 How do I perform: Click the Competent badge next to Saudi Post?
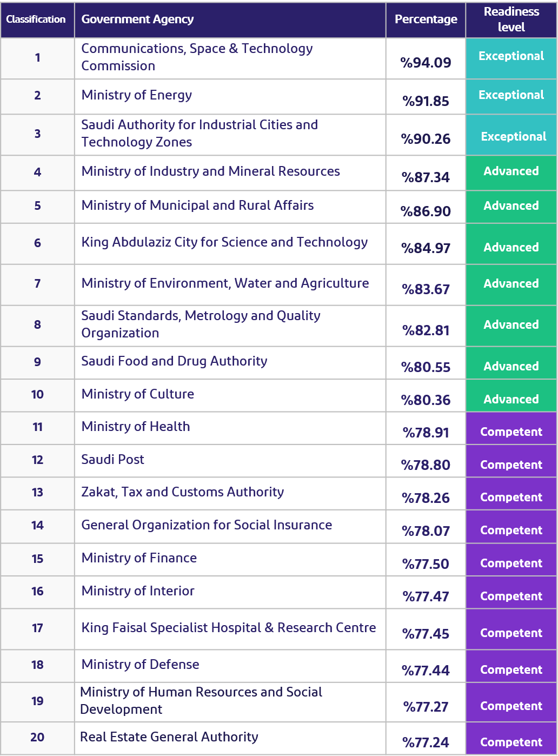pos(510,465)
